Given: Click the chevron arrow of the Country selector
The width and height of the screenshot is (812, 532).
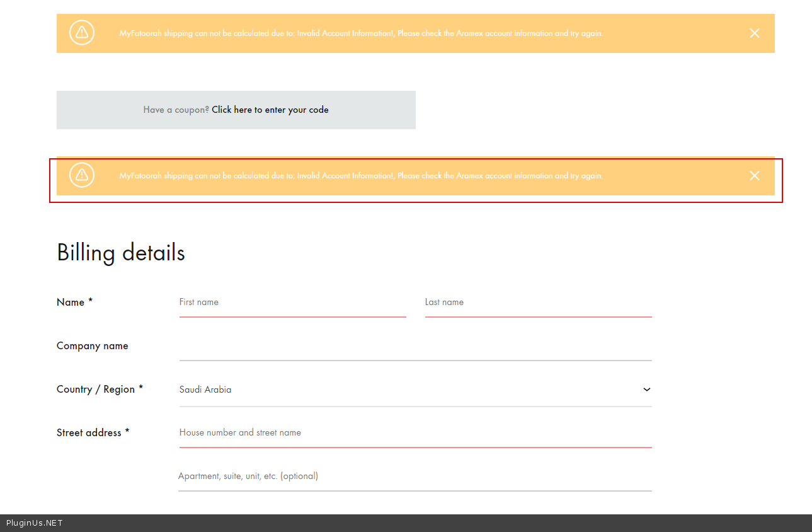Looking at the screenshot, I should tap(646, 390).
